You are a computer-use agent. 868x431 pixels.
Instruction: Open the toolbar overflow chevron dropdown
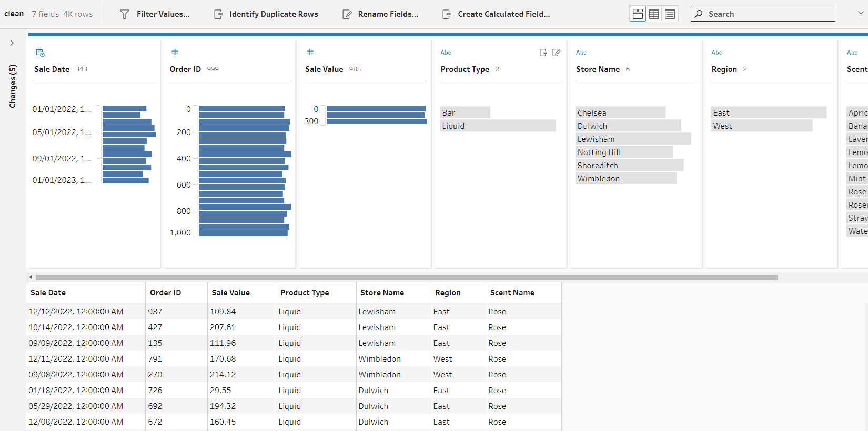[860, 13]
